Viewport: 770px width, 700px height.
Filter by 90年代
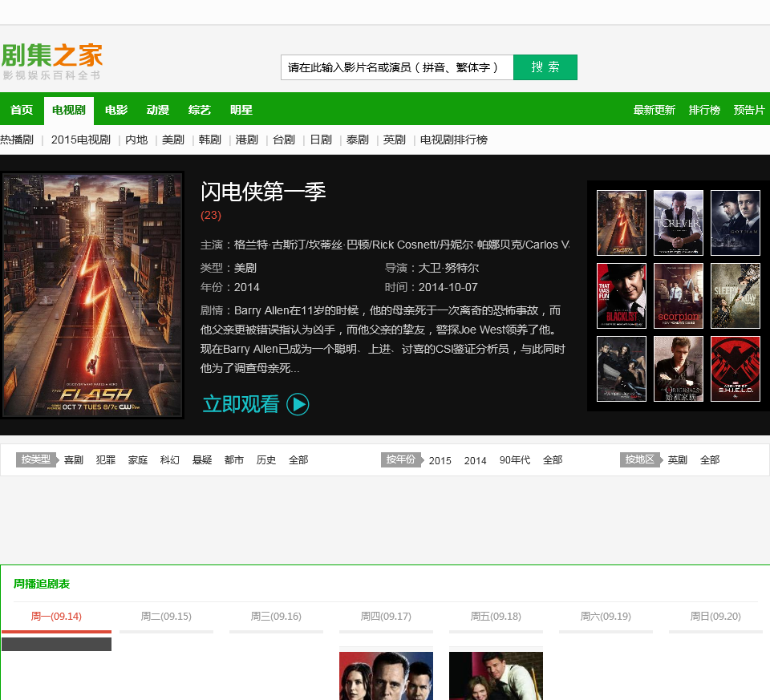tap(515, 460)
